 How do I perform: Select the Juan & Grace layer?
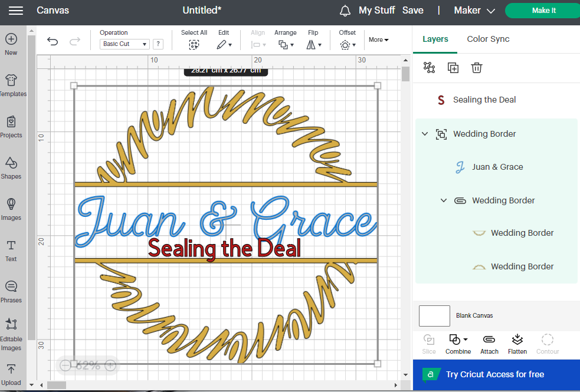click(x=497, y=167)
